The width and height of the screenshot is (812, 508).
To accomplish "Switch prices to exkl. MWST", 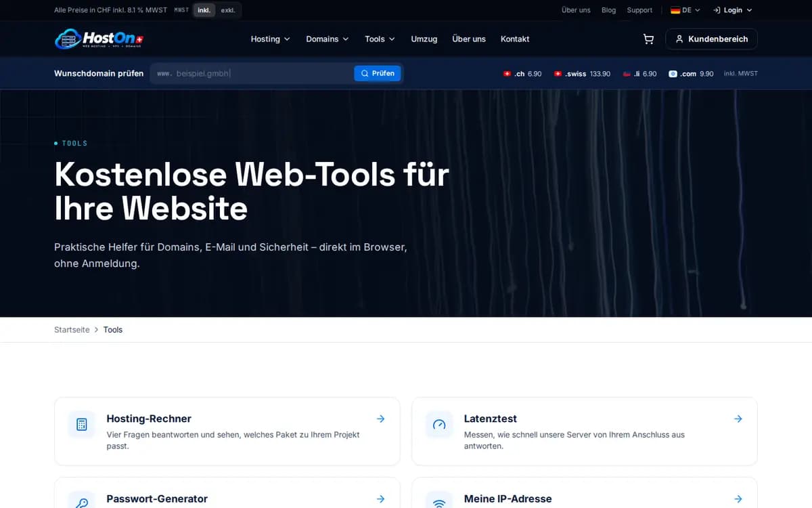I will pos(228,10).
